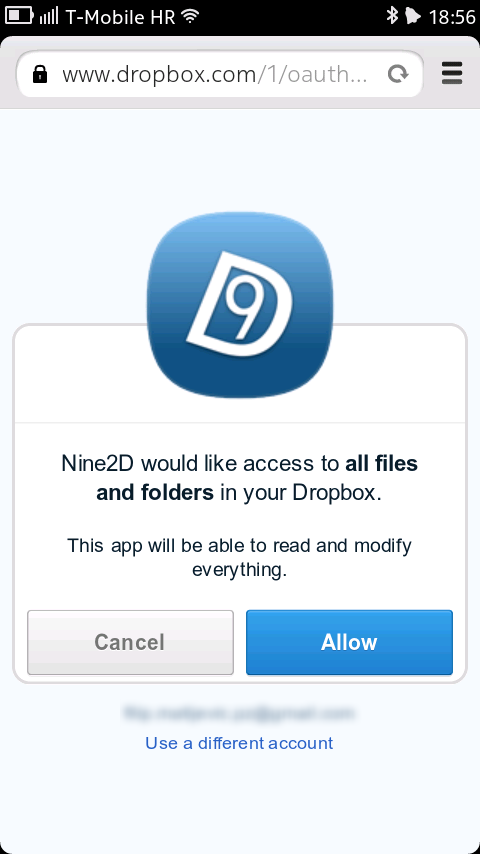Tap the Wi-Fi status icon
This screenshot has height=854, width=480.
tap(190, 16)
